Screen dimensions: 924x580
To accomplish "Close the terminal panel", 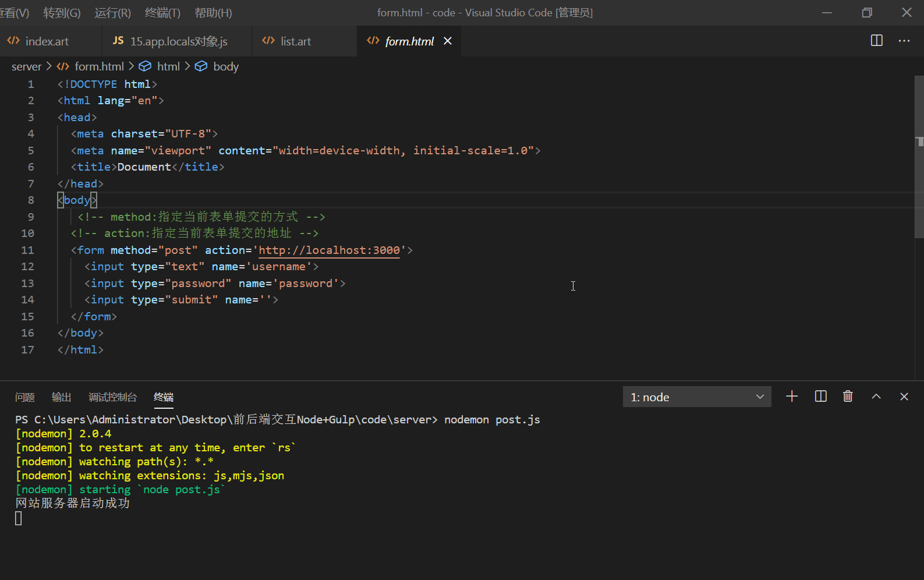I will (904, 397).
